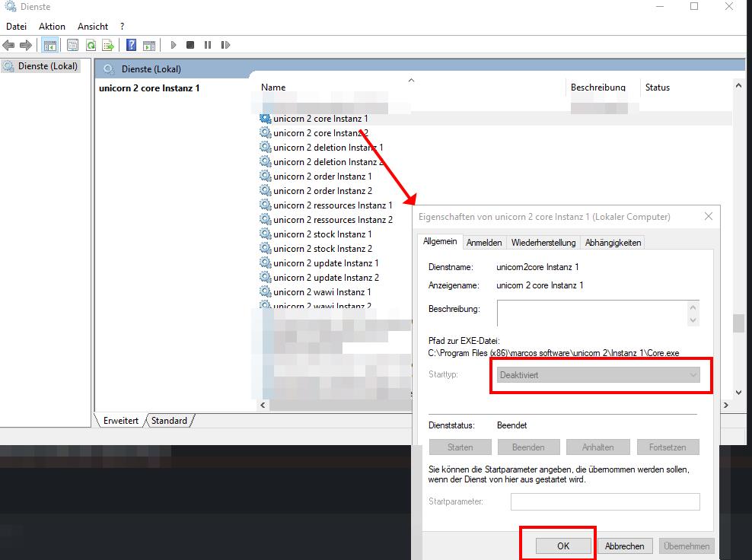Viewport: 752px width, 560px height.
Task: Select service unicorn 2 ressources Instanz 1
Action: (333, 205)
